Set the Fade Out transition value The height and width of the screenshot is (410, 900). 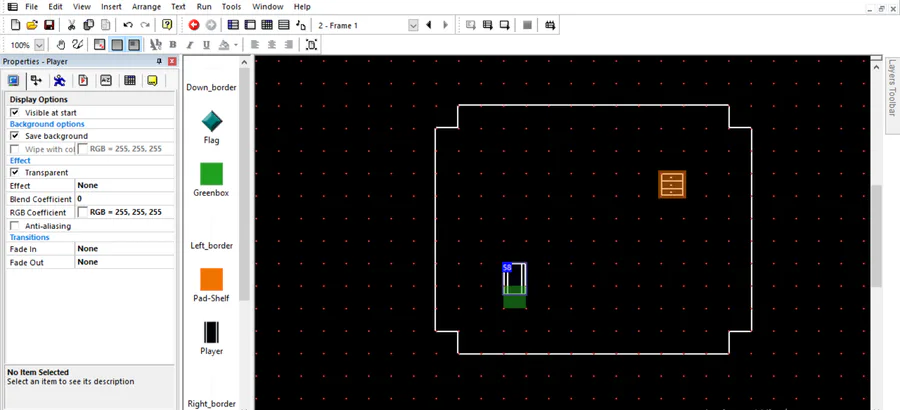click(125, 262)
